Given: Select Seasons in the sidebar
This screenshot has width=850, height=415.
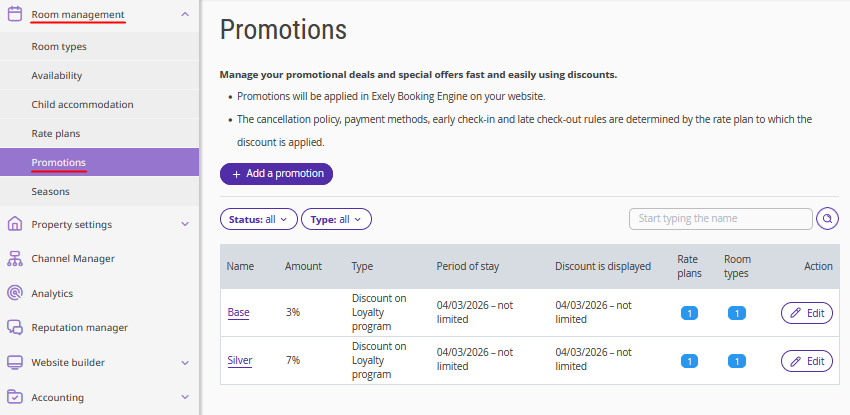Looking at the screenshot, I should pos(51,191).
